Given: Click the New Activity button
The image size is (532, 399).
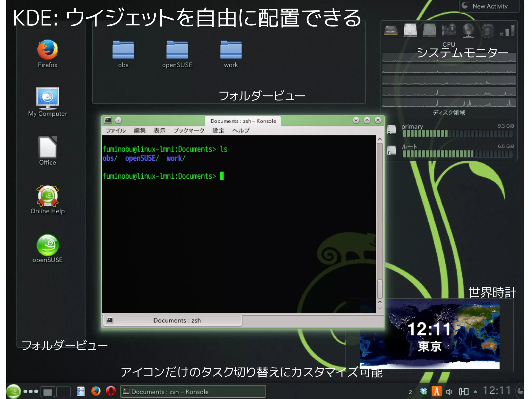Looking at the screenshot, I should (x=489, y=6).
